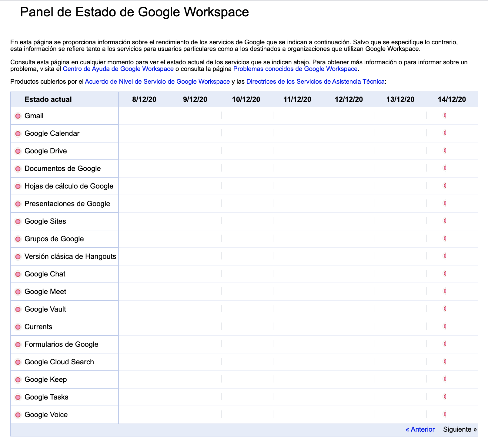Click the 9/12/20 date header
Viewport: 488px width, 448px height.
[195, 99]
